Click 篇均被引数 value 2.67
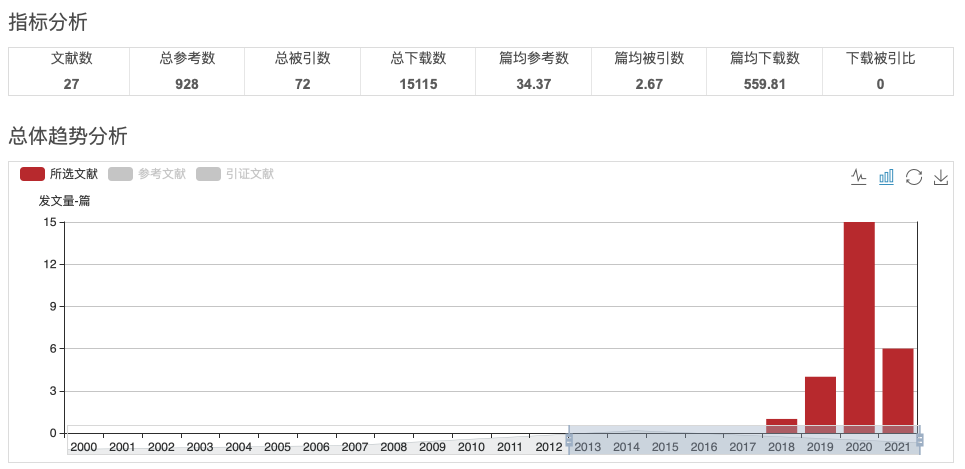Screen dimensions: 965x469 click(649, 84)
